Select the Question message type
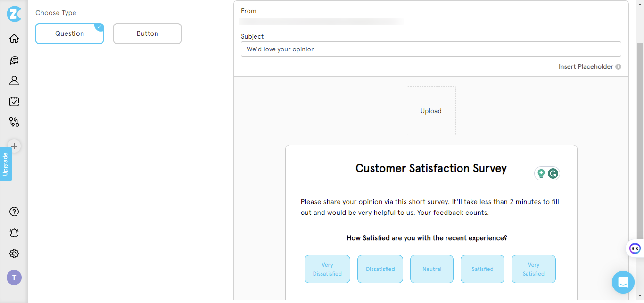644x303 pixels. point(69,33)
